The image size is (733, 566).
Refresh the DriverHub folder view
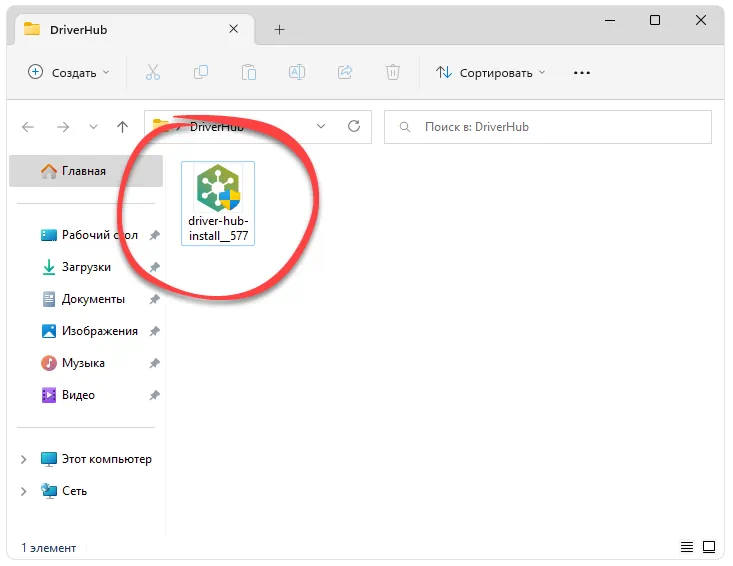tap(354, 126)
